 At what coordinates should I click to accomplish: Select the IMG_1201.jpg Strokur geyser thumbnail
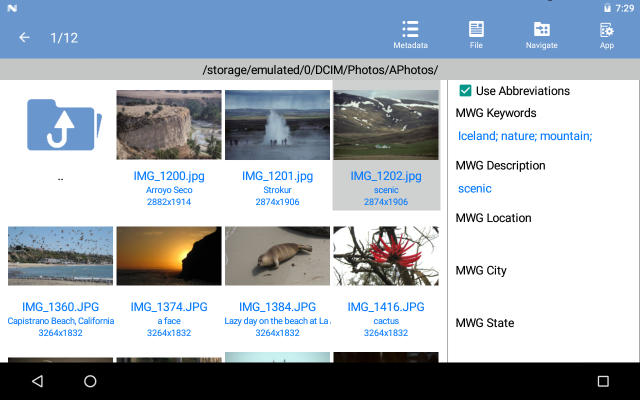[277, 125]
